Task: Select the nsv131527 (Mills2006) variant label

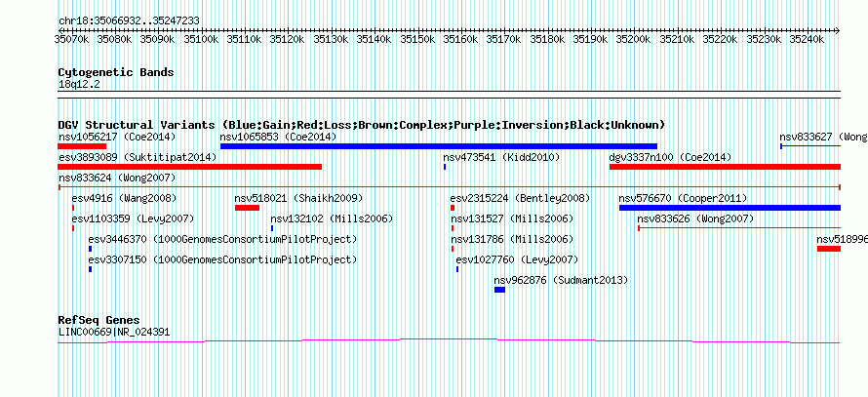Action: pyautogui.click(x=512, y=218)
